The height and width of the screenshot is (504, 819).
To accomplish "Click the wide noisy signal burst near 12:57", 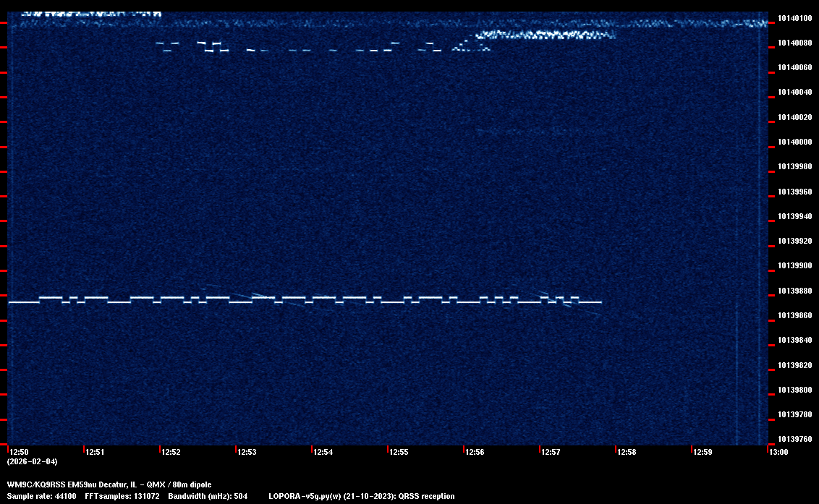I will click(546, 34).
